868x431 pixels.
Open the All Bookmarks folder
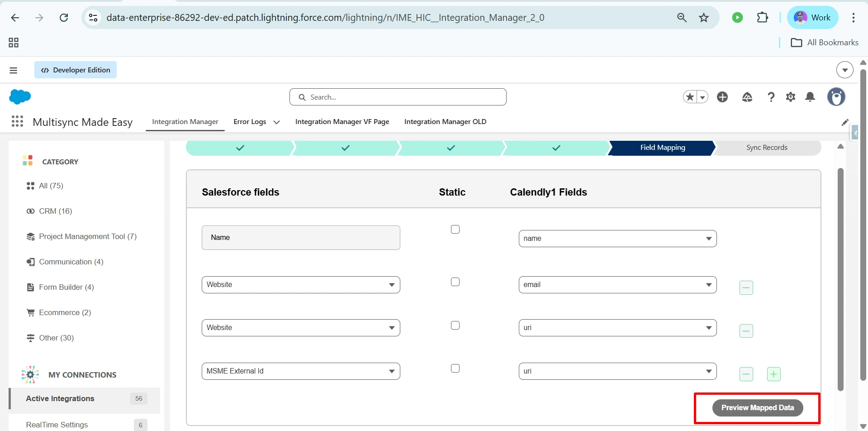(825, 43)
